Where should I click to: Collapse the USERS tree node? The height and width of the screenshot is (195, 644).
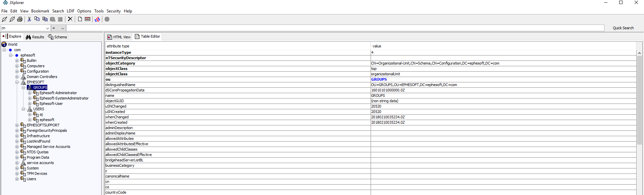(x=23, y=109)
